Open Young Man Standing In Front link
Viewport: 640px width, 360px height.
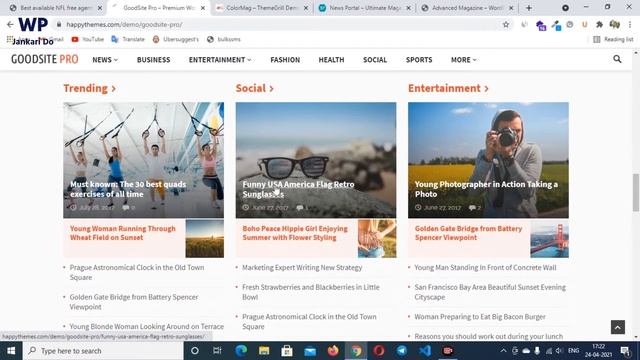pyautogui.click(x=485, y=267)
